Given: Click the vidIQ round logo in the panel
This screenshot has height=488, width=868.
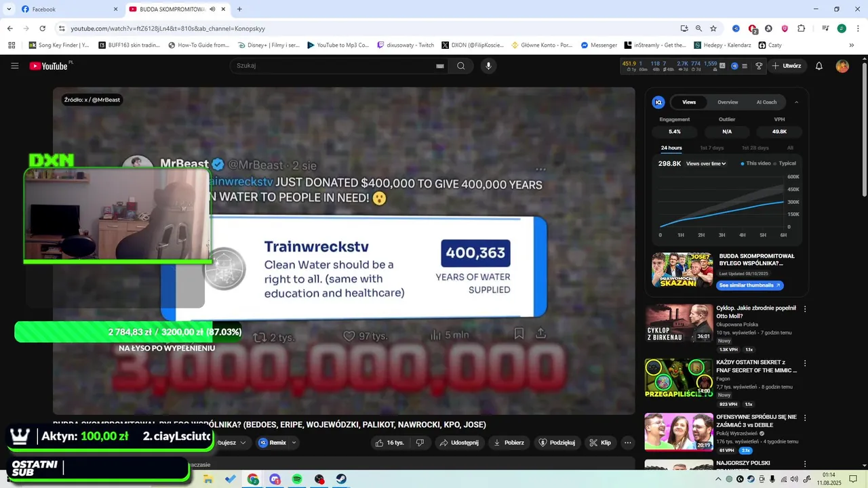Looking at the screenshot, I should (x=658, y=102).
